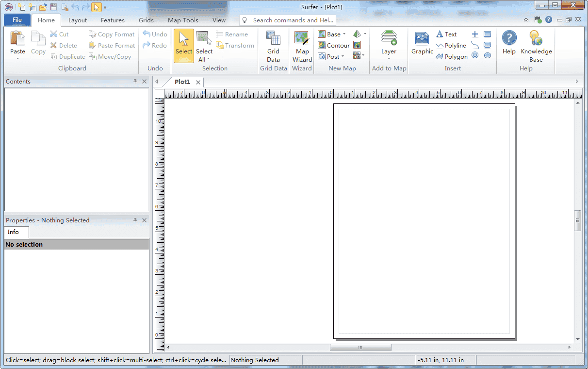Viewport: 588px width, 369px height.
Task: Activate the Select pointer tool
Action: pos(184,46)
